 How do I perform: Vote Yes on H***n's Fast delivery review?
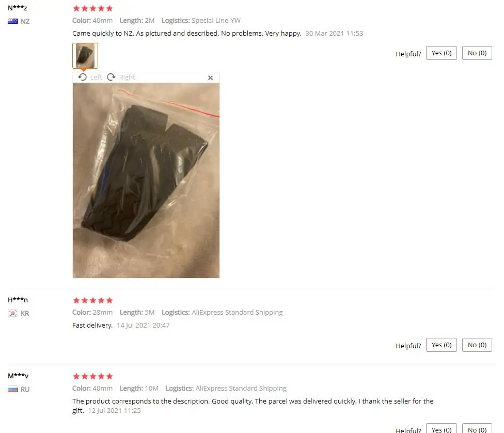pos(442,345)
